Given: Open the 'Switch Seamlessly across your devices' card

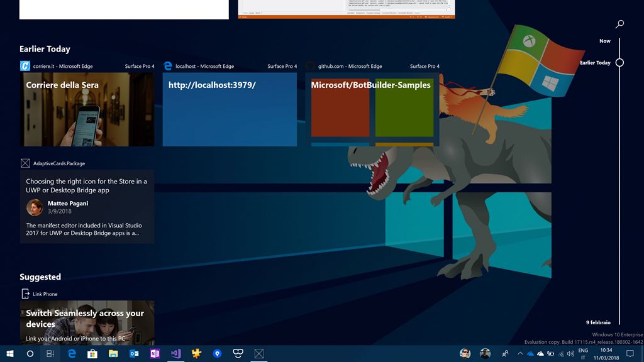Looking at the screenshot, I should coord(87,323).
